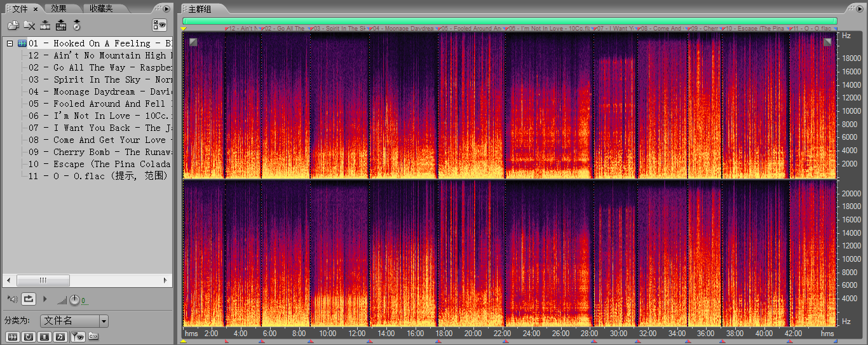The image size is (868, 345).
Task: Toggle show loop files filter button
Action: 28,337
